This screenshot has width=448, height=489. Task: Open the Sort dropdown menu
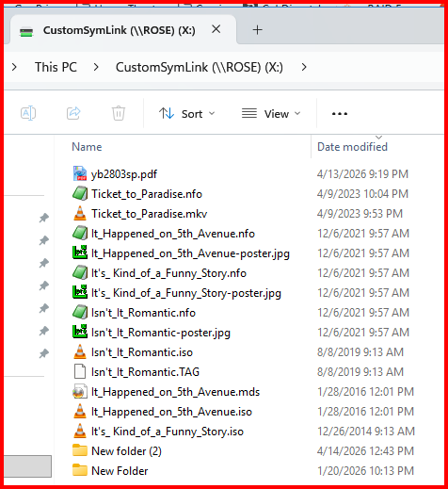click(187, 114)
